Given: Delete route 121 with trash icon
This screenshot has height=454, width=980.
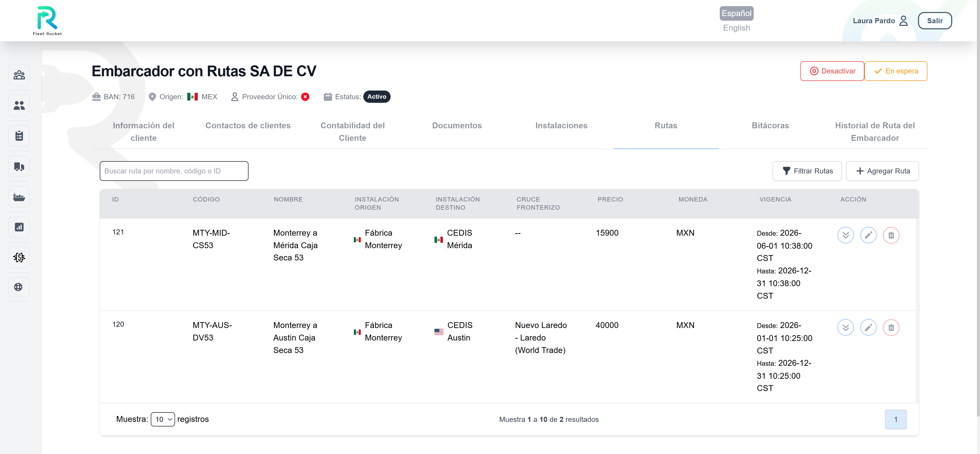Looking at the screenshot, I should click(x=891, y=235).
